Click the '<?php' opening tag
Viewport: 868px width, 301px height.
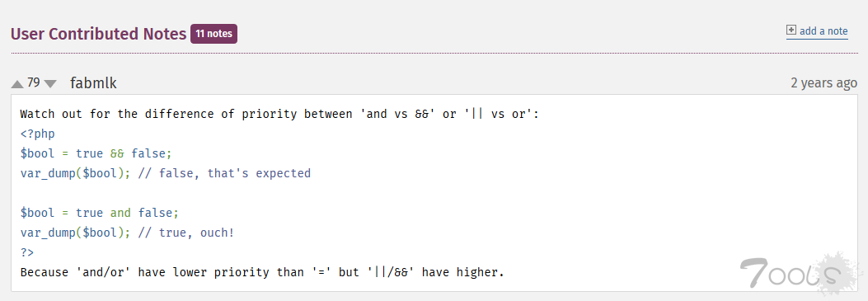point(38,134)
